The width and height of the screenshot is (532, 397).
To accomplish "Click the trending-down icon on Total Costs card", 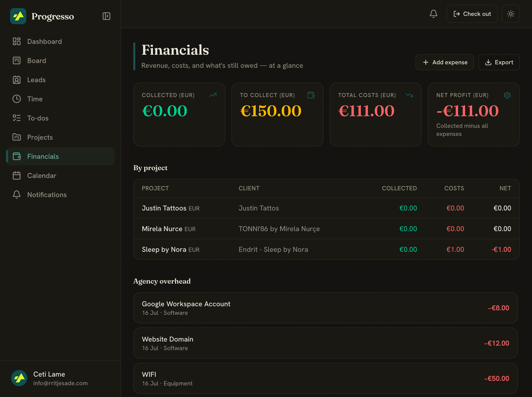I will coord(409,95).
